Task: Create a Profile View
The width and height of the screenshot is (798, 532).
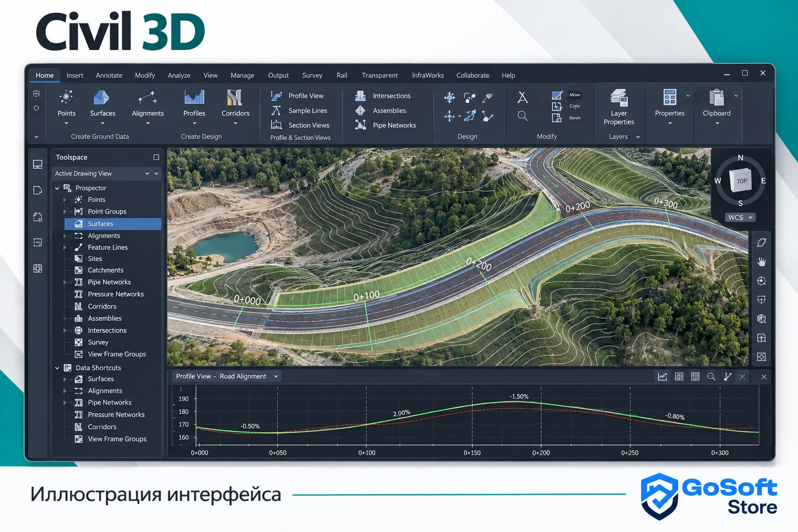Action: click(297, 96)
